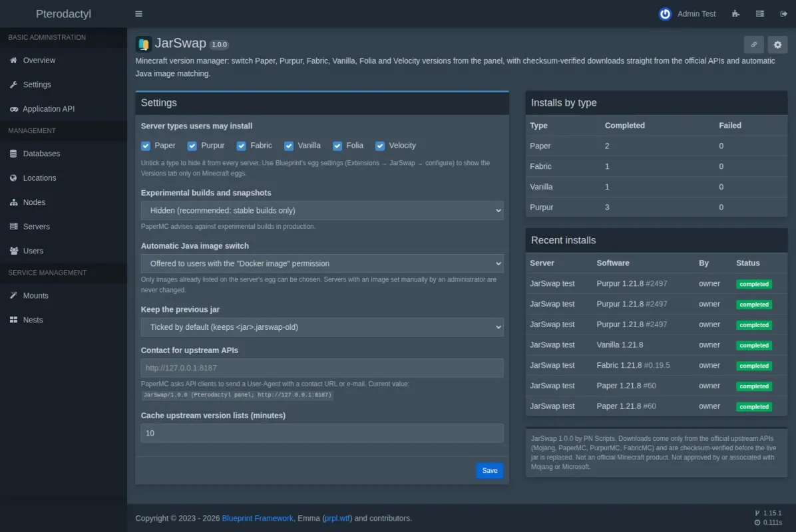Uncheck the Fabric server type checkbox
796x532 pixels.
pyautogui.click(x=241, y=146)
